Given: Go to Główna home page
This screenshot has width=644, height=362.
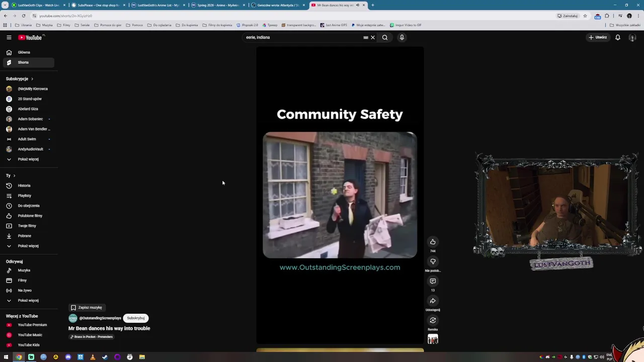Looking at the screenshot, I should pyautogui.click(x=29, y=52).
